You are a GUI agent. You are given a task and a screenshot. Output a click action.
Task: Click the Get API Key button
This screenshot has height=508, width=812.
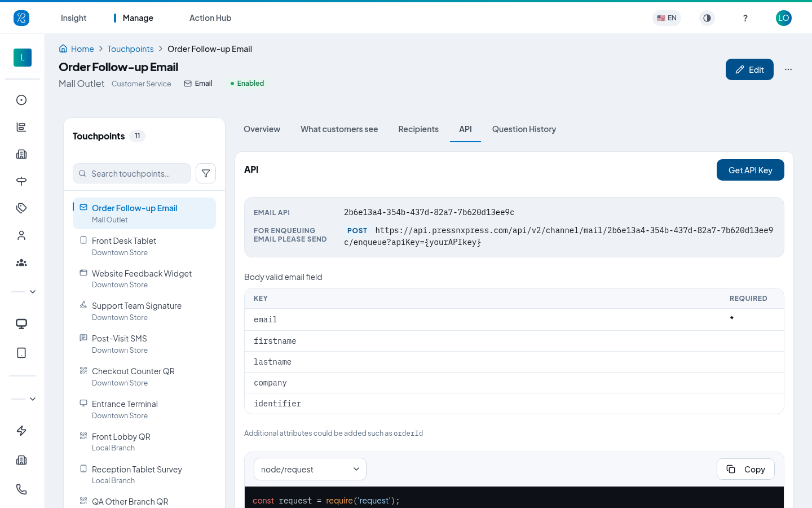coord(751,170)
